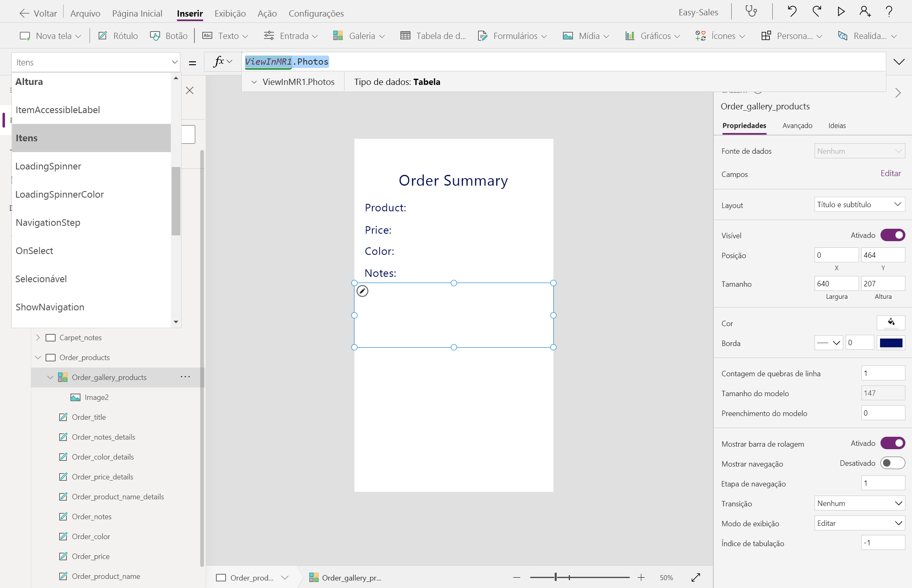
Task: Toggle Mostrar navegação switch
Action: coord(893,463)
